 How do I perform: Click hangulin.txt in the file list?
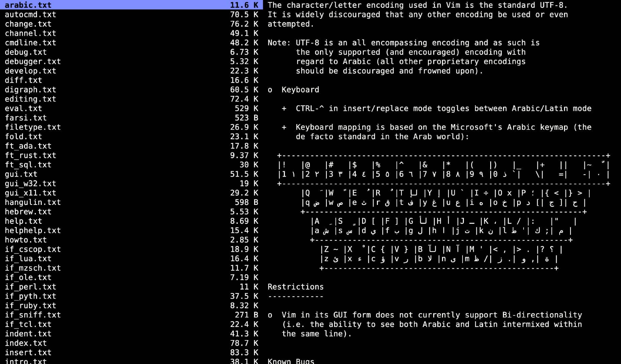coord(131,202)
